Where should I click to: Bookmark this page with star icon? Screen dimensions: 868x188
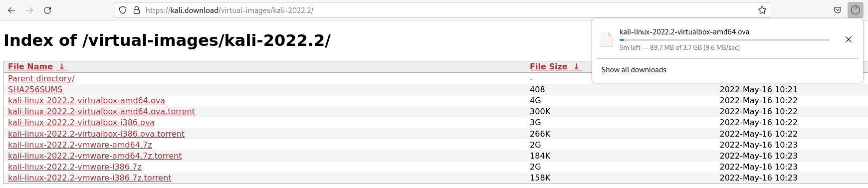click(762, 10)
